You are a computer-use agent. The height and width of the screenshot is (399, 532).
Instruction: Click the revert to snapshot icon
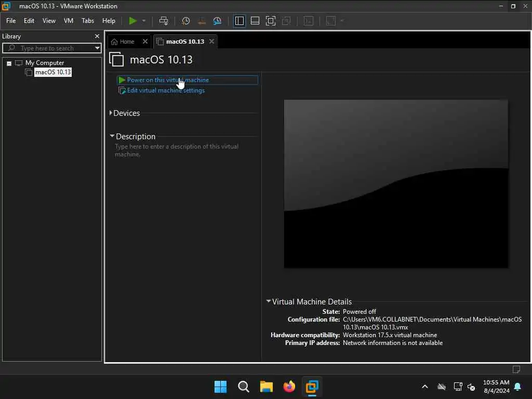[202, 21]
